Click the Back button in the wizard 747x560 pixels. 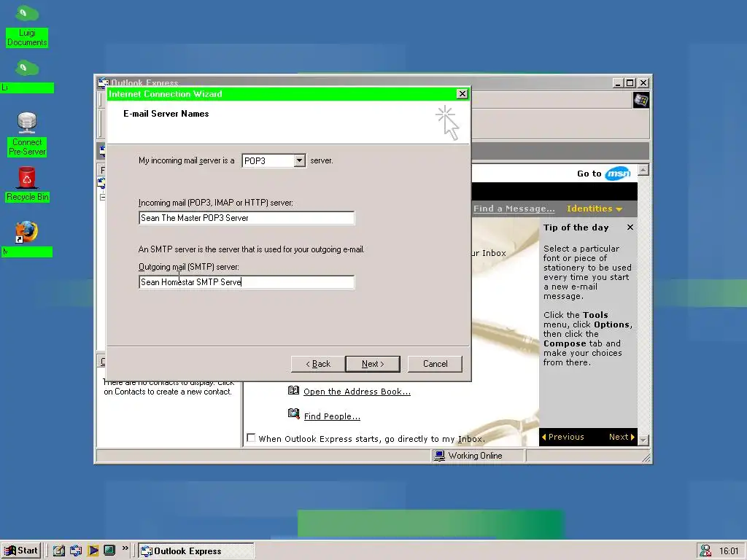pos(318,364)
